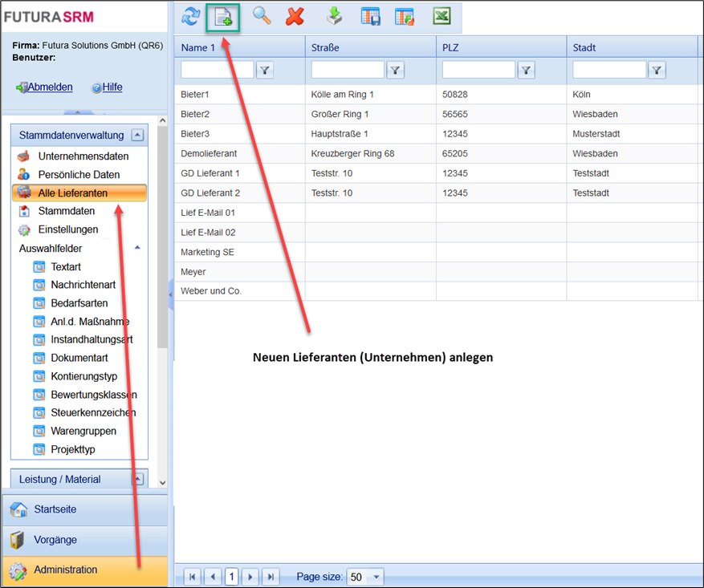704x588 pixels.
Task: Click the refresh icon in toolbar
Action: 190,16
